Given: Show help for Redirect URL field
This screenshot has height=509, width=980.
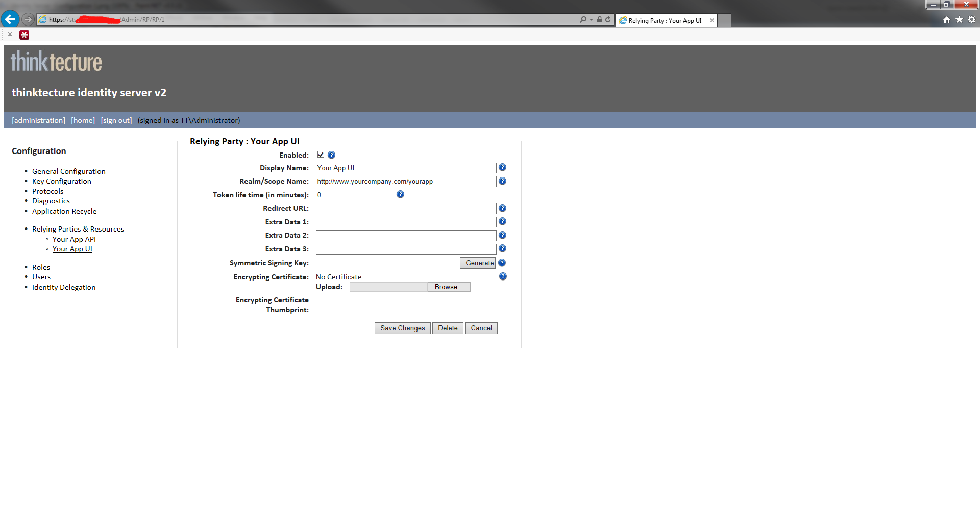Looking at the screenshot, I should pos(502,208).
